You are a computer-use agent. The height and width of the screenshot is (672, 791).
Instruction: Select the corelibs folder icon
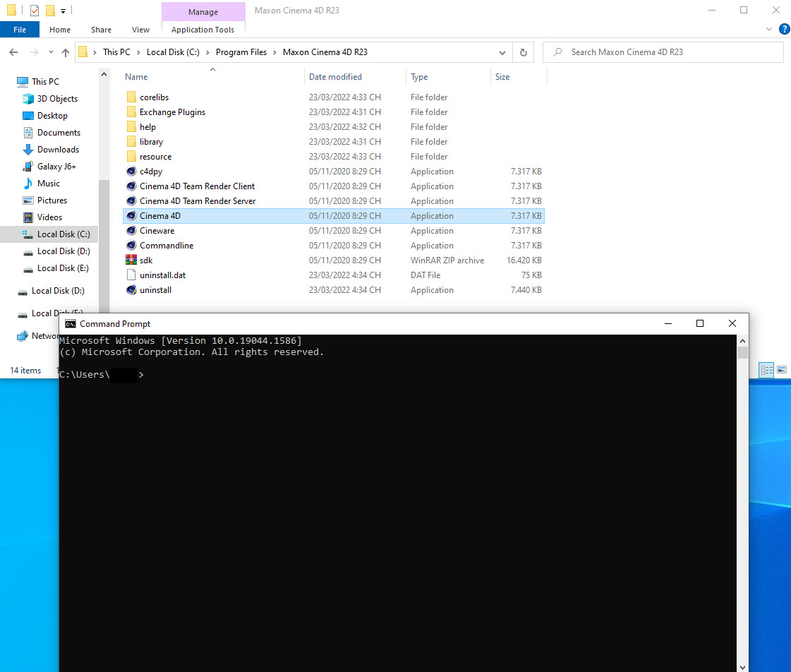[x=131, y=97]
